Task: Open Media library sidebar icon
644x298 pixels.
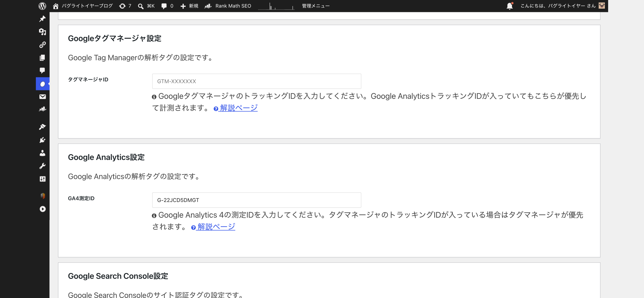Action: (x=42, y=32)
